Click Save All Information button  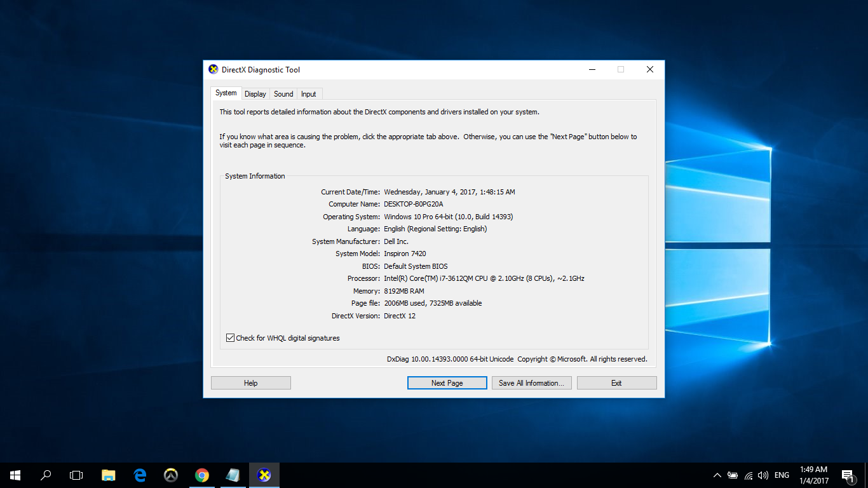(x=532, y=383)
